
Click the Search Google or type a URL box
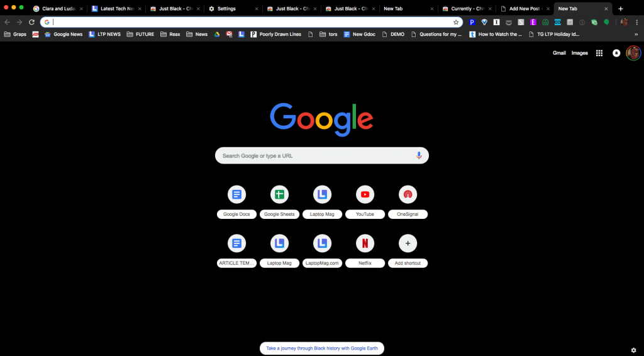click(x=322, y=155)
